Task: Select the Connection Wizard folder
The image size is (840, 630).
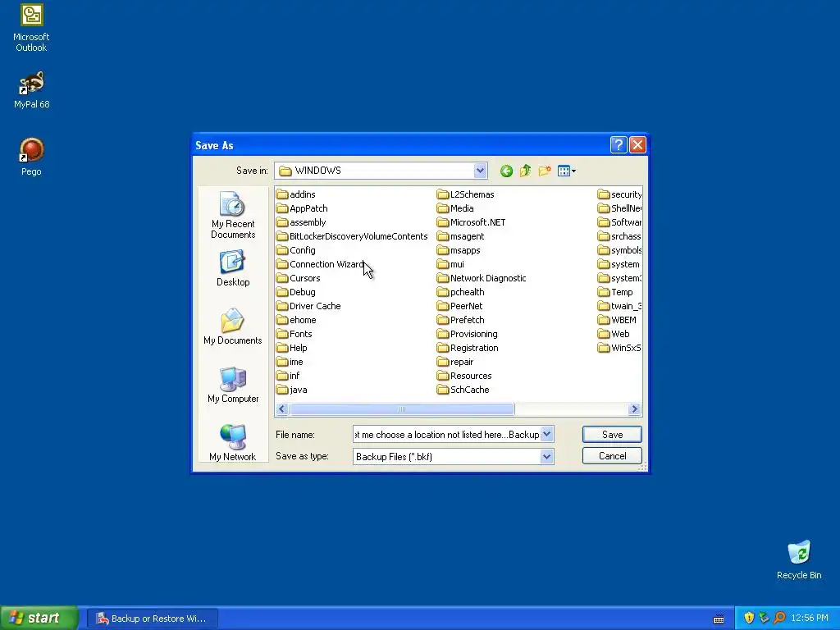Action: pyautogui.click(x=321, y=264)
